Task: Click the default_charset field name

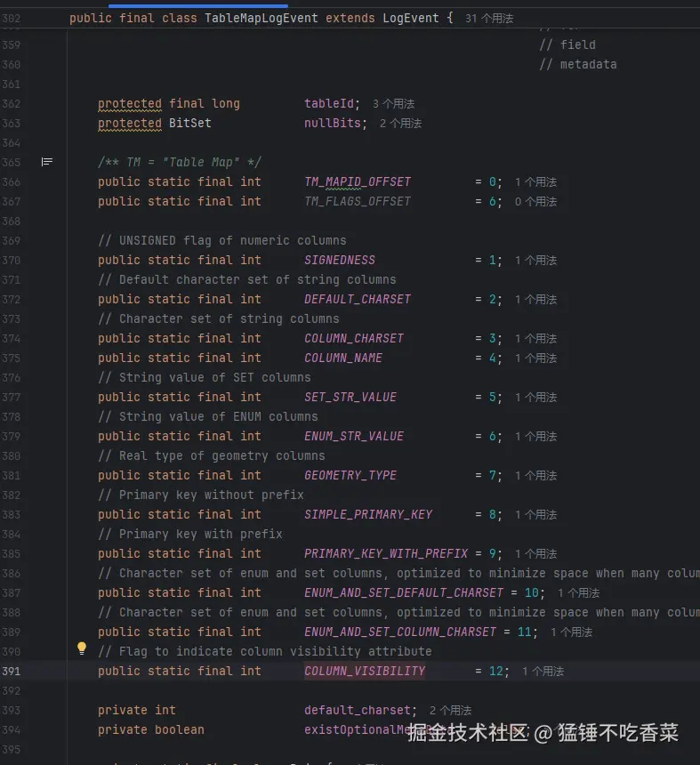Action: pyautogui.click(x=358, y=711)
